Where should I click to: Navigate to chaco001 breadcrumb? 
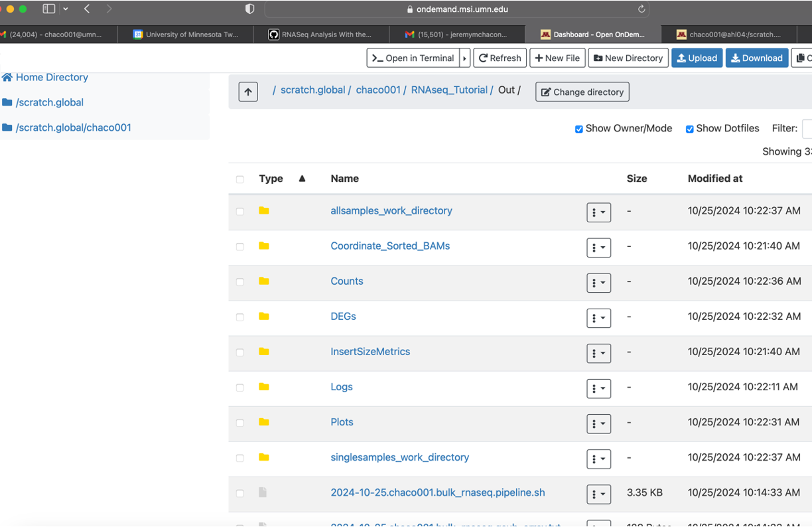click(x=378, y=90)
